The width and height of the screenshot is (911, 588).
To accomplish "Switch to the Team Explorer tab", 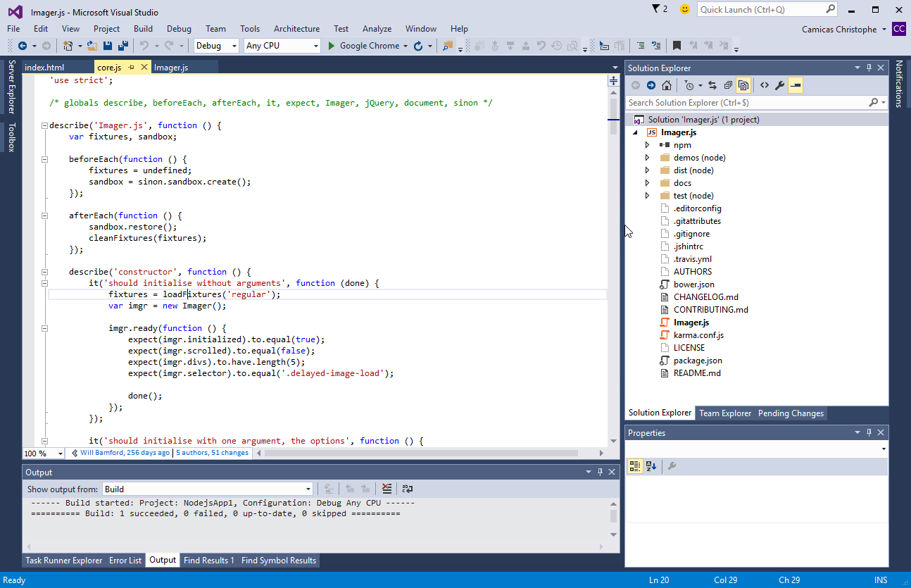I will (725, 413).
